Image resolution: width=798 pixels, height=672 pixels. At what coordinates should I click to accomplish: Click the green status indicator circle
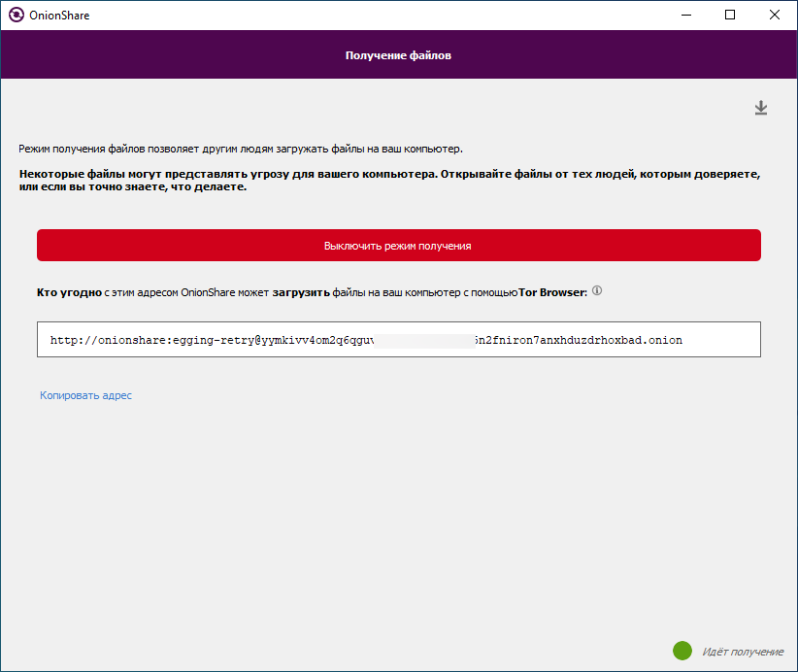point(682,651)
